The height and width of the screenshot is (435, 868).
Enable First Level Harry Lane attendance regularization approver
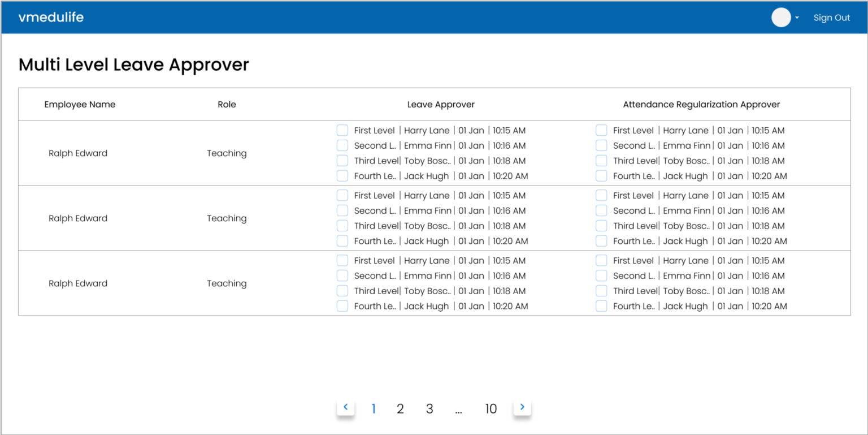(601, 130)
